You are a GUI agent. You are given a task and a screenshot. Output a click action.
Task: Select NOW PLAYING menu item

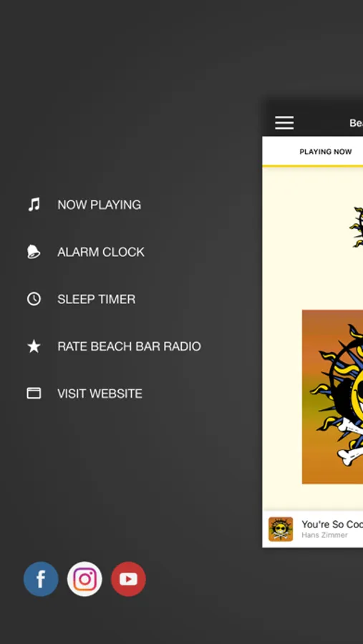(99, 205)
